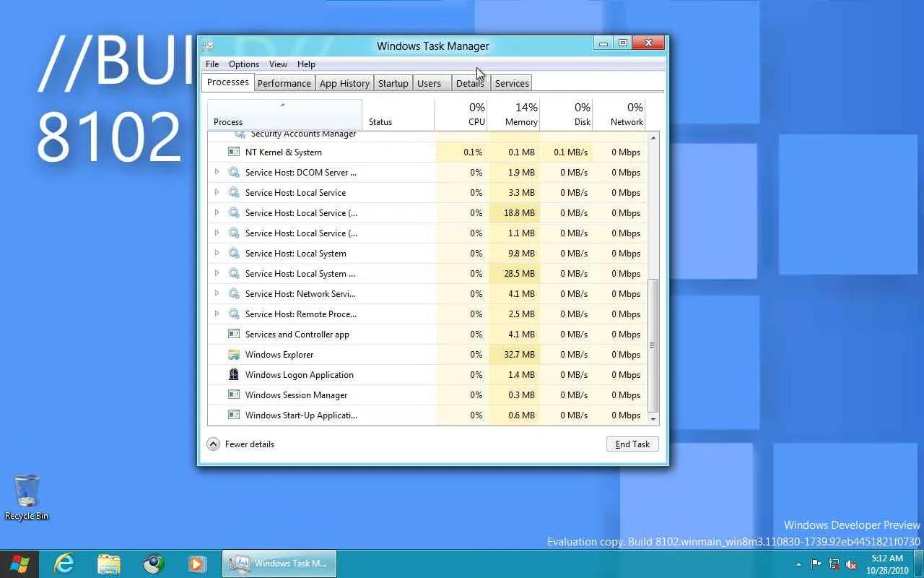Expand the Service Host row using 18.8 MB
The height and width of the screenshot is (578, 924).
[217, 212]
